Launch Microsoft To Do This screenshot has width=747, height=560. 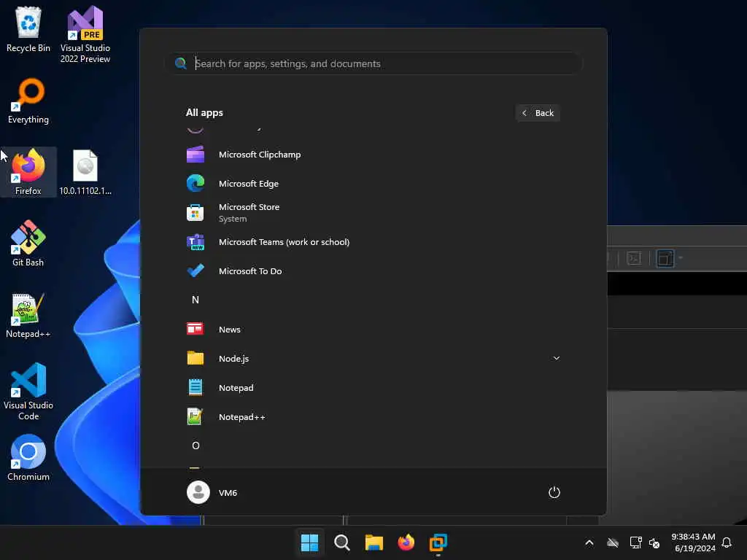click(x=373, y=271)
